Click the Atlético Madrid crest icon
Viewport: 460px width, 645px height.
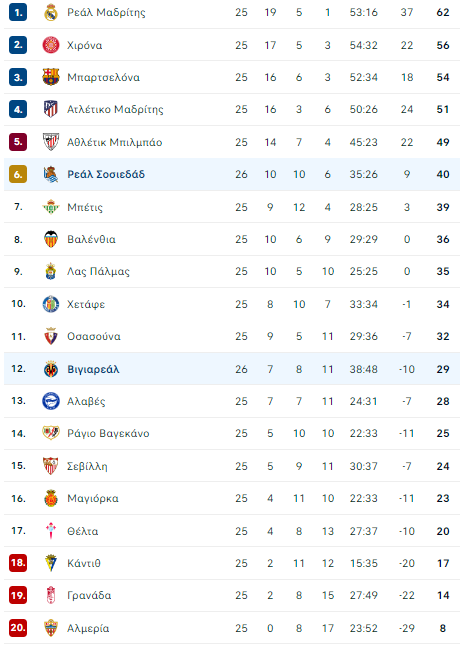(x=51, y=109)
